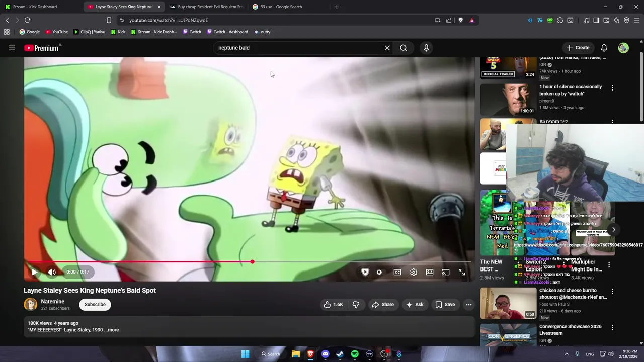Open the Windows Start menu
This screenshot has height=362, width=644.
tap(245, 354)
